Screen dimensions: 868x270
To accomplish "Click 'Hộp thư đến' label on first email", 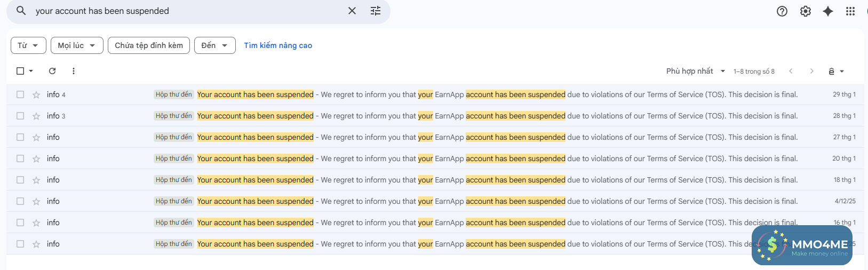I will 174,94.
